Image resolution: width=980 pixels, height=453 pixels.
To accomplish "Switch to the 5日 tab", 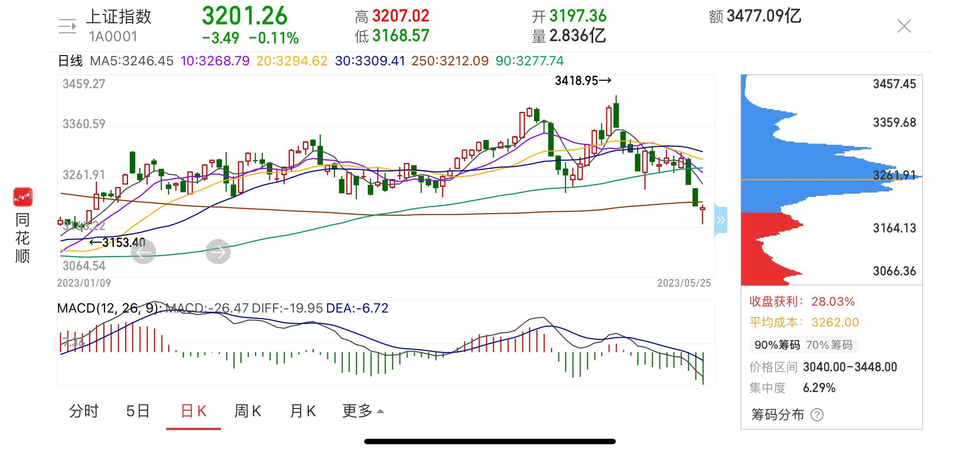I will 138,411.
